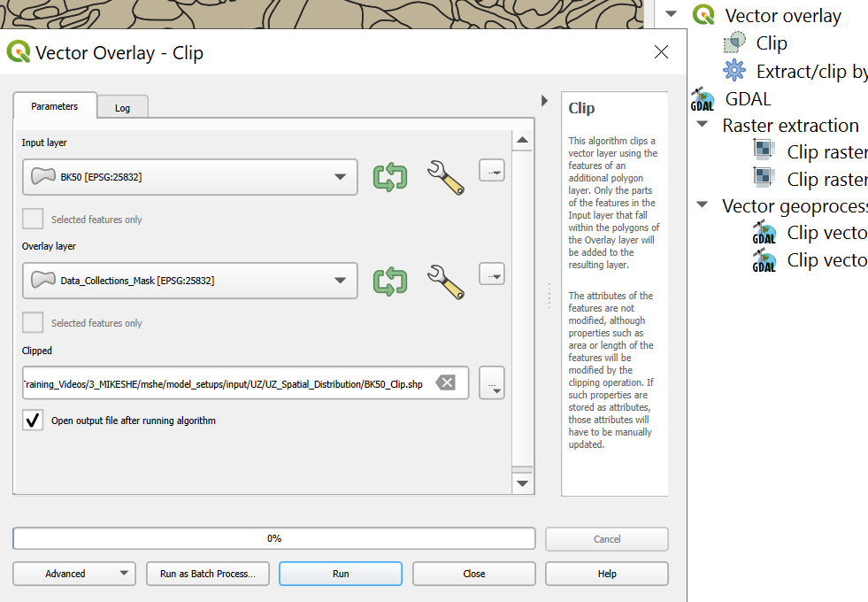Image resolution: width=868 pixels, height=602 pixels.
Task: Select the Clip item under Vector overlay
Action: click(772, 43)
